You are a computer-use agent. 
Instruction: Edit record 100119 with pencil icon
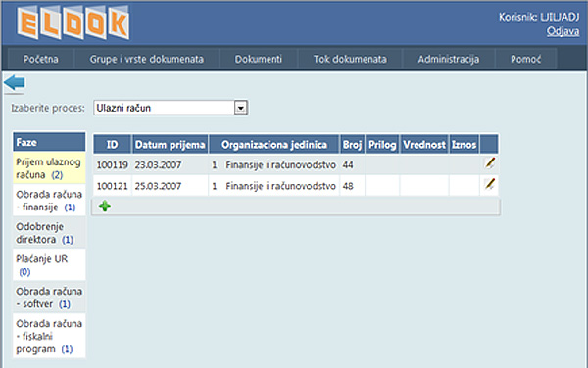(489, 163)
